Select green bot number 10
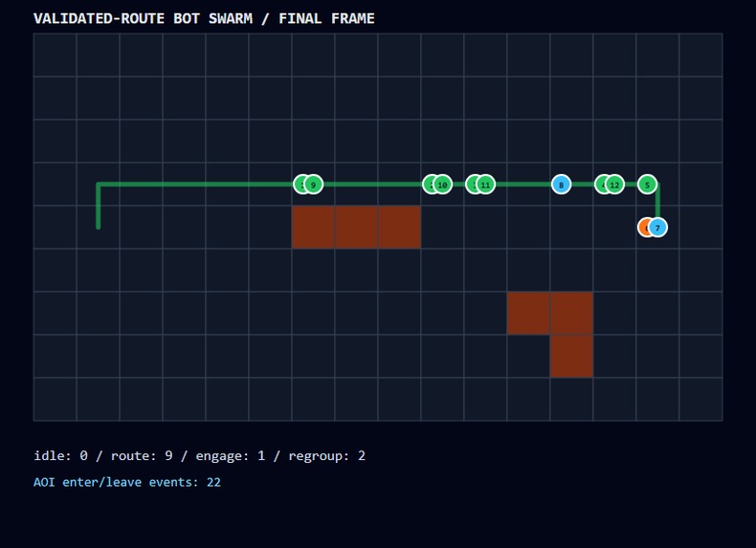 (442, 185)
